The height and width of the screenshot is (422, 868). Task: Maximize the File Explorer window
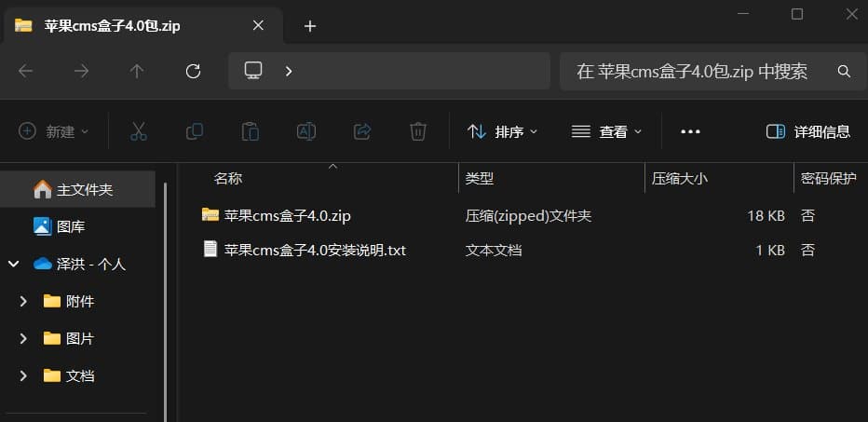tap(797, 14)
